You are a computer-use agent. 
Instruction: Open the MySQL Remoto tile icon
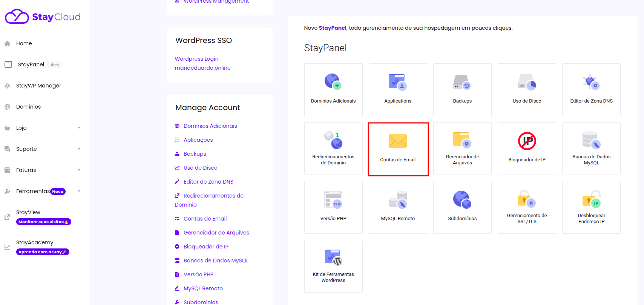click(398, 199)
